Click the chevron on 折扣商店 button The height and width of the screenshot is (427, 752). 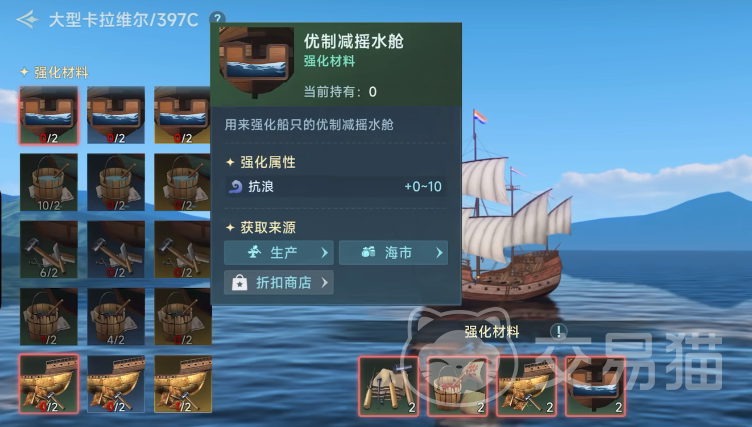325,283
